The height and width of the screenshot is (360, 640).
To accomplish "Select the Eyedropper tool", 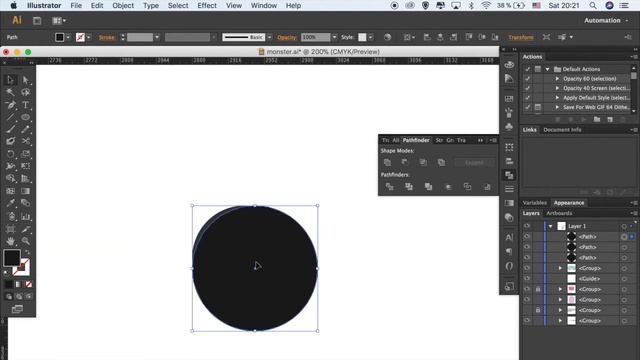I will [10, 203].
